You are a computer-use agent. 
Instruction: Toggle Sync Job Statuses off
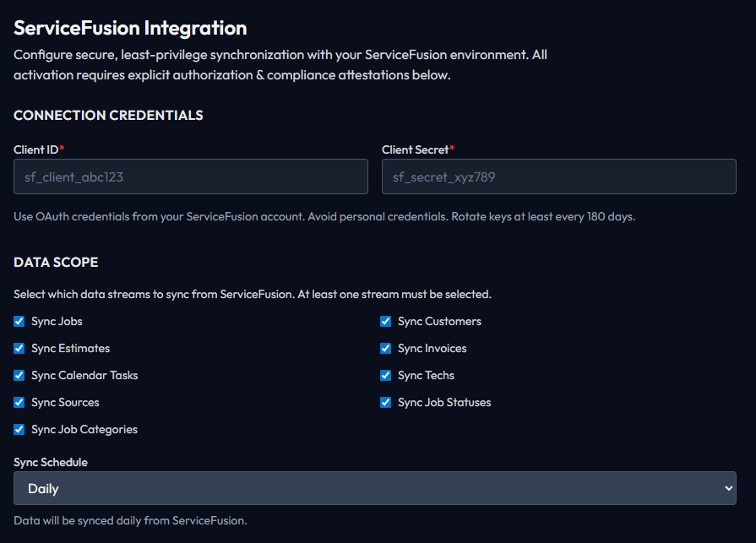click(x=385, y=402)
